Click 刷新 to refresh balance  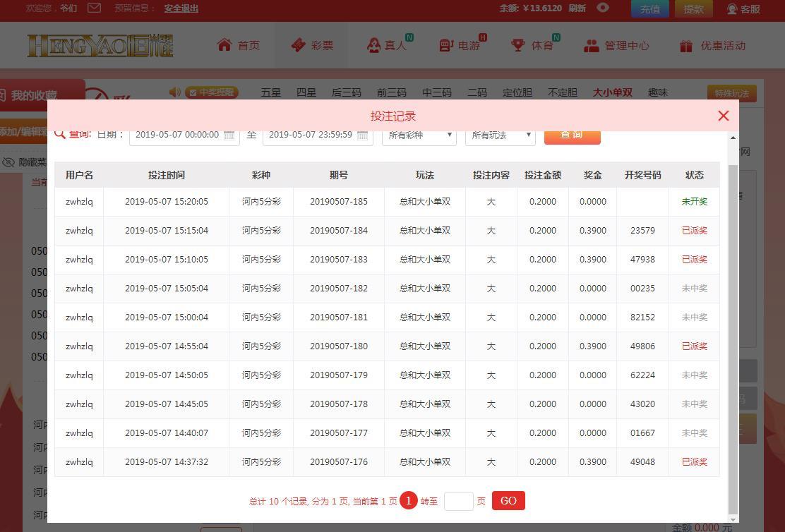577,8
